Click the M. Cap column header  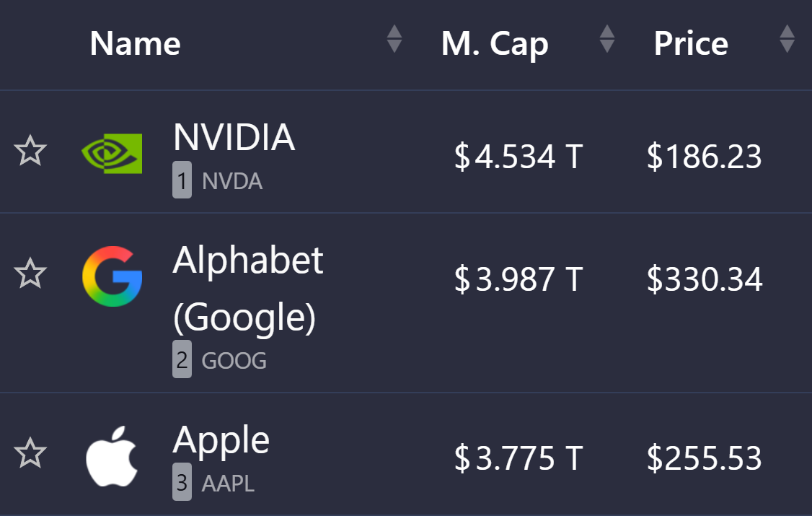pos(495,44)
